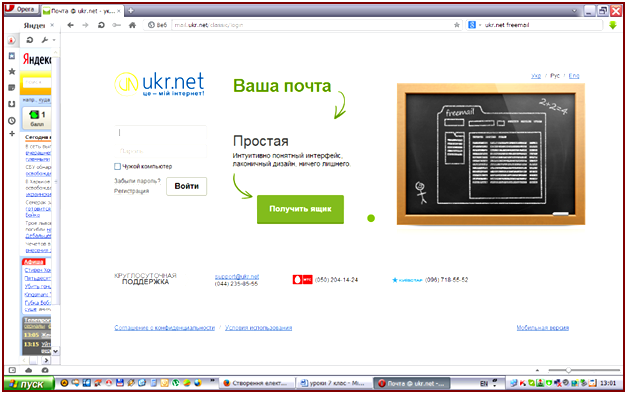Screen dimensions: 627x394
Task: Open the Opera Turbo icon in status bar
Action: tap(45, 370)
